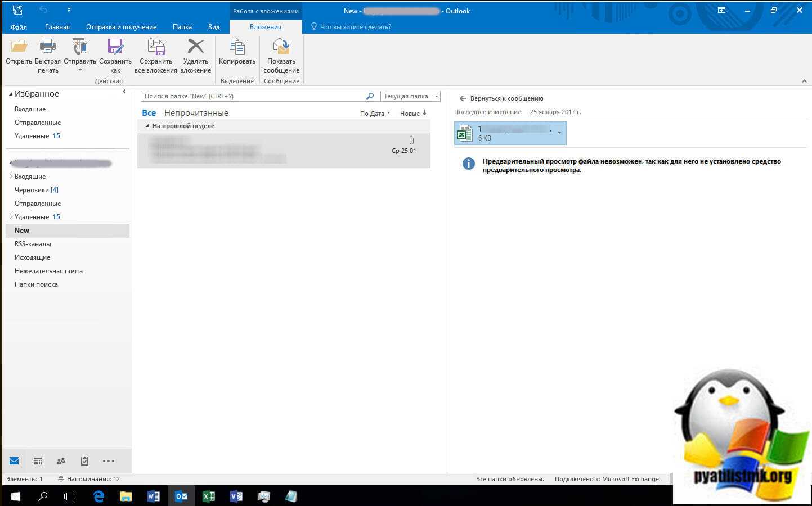Collapse the Last Week message group

coord(148,126)
